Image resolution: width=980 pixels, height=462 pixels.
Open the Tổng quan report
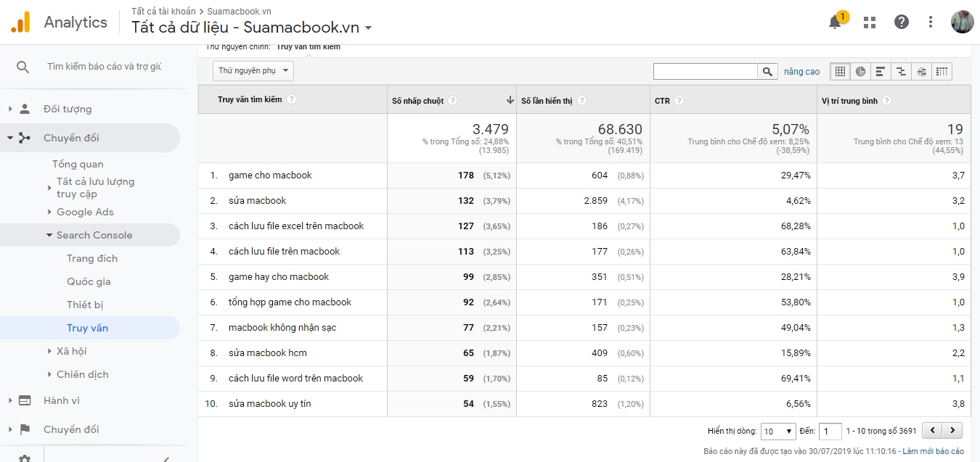point(78,164)
